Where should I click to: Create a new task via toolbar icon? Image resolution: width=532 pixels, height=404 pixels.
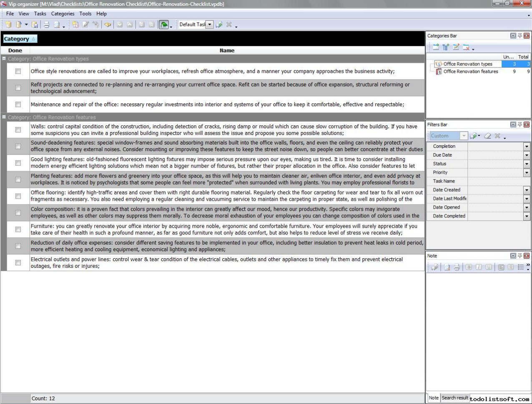point(76,25)
